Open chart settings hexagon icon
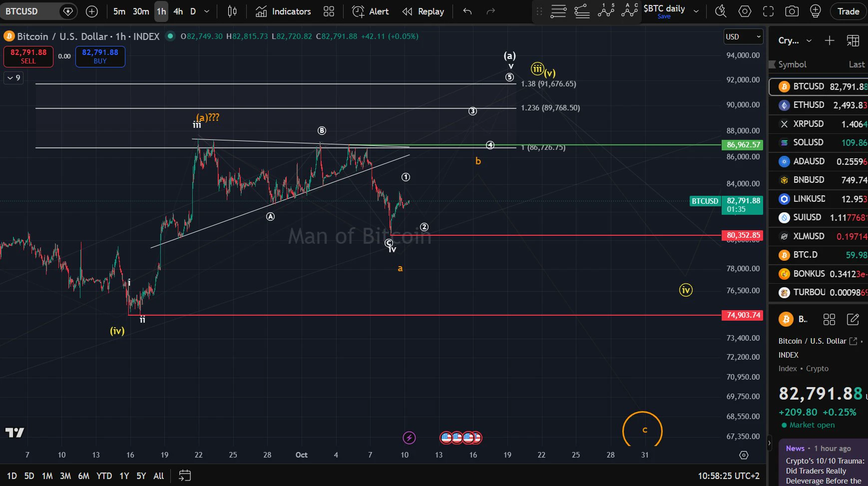The height and width of the screenshot is (486, 868). tap(745, 11)
